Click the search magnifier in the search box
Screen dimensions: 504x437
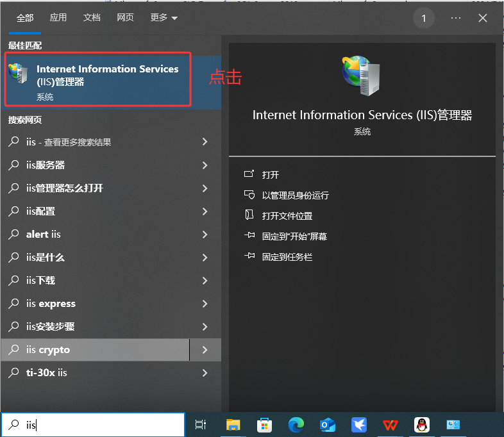(13, 424)
